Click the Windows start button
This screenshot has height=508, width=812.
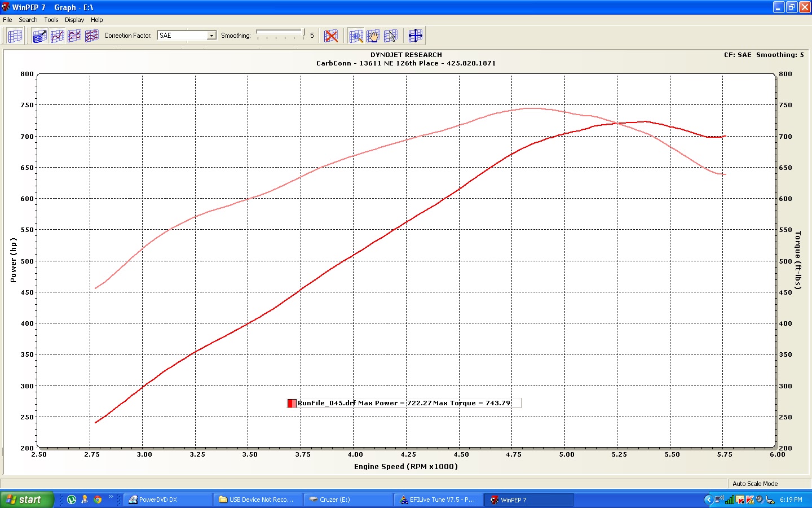27,500
